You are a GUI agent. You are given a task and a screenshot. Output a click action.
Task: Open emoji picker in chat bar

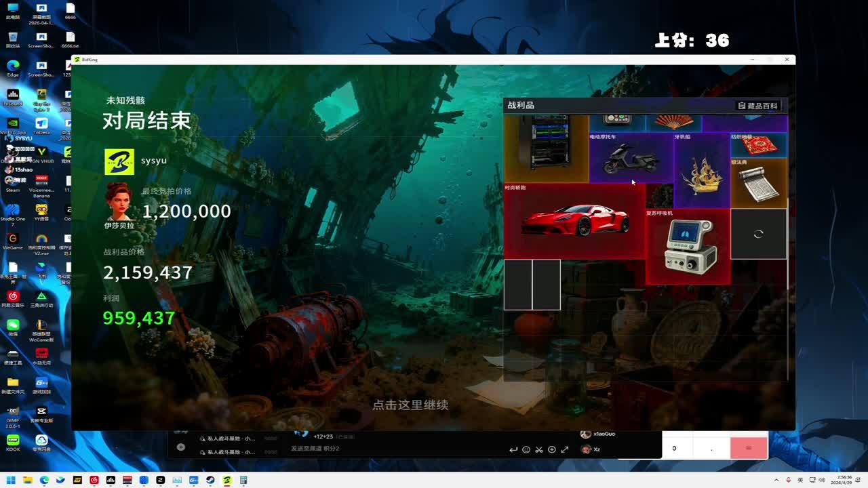tap(526, 449)
